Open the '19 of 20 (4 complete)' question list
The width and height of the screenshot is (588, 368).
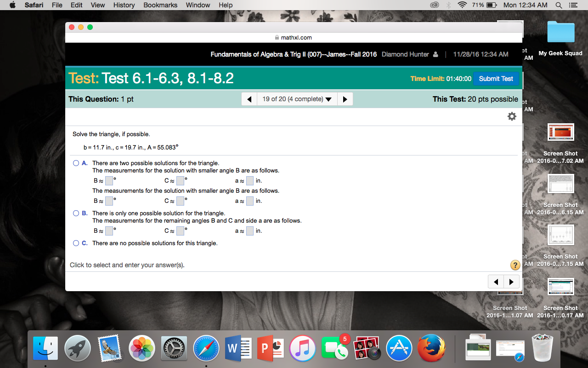296,98
